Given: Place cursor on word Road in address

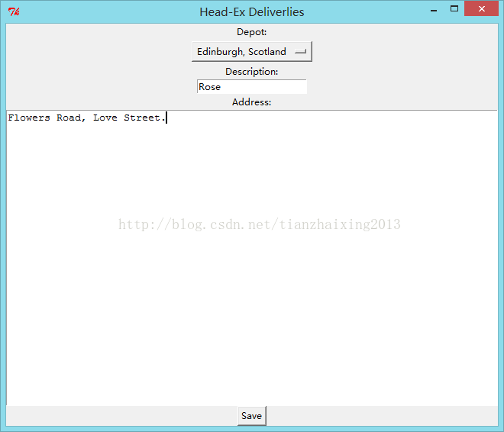Looking at the screenshot, I should pos(68,118).
